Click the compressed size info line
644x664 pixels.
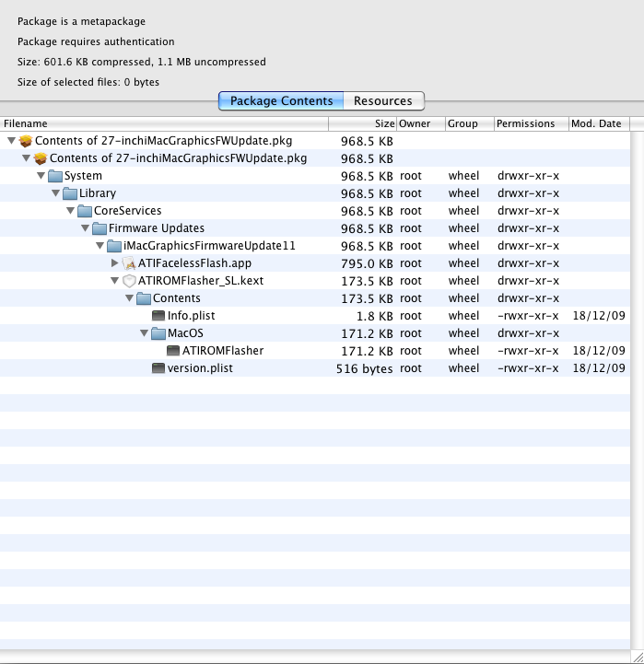pyautogui.click(x=142, y=62)
